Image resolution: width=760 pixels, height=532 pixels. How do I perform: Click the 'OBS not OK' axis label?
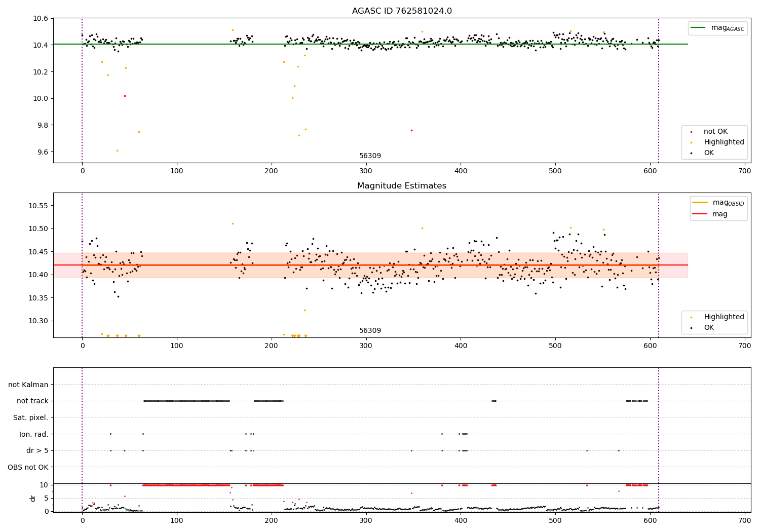coord(28,467)
